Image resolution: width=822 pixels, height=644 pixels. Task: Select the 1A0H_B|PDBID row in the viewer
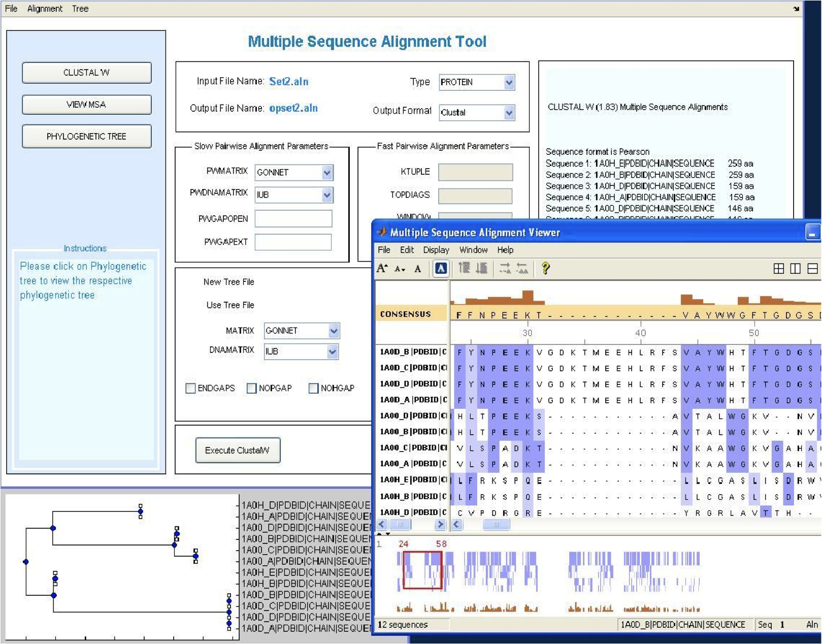click(413, 496)
